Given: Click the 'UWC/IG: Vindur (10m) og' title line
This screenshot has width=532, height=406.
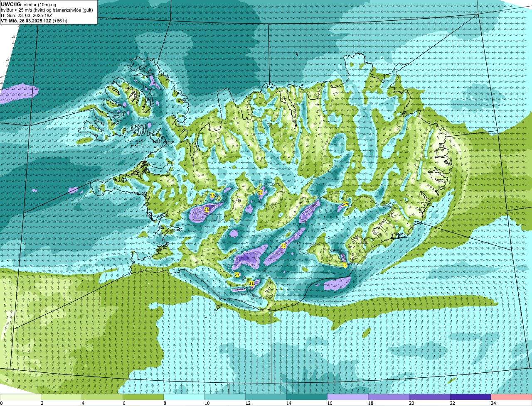Looking at the screenshot, I should [28, 4].
